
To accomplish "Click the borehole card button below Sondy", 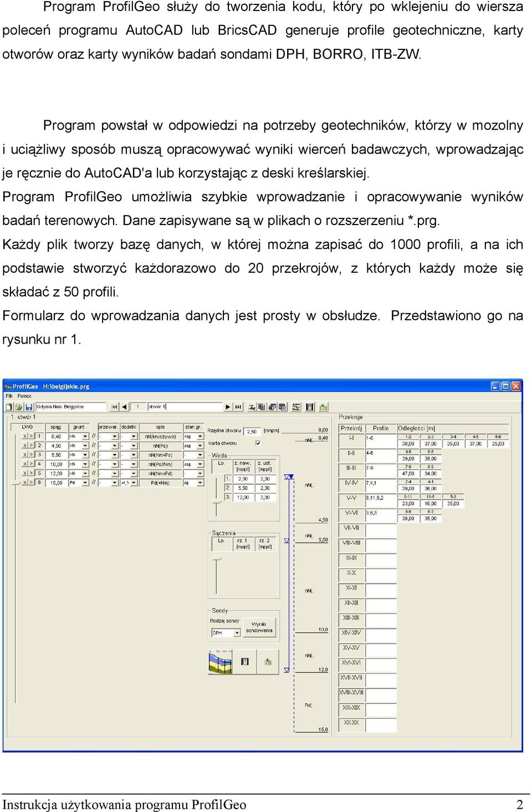I will [x=244, y=662].
